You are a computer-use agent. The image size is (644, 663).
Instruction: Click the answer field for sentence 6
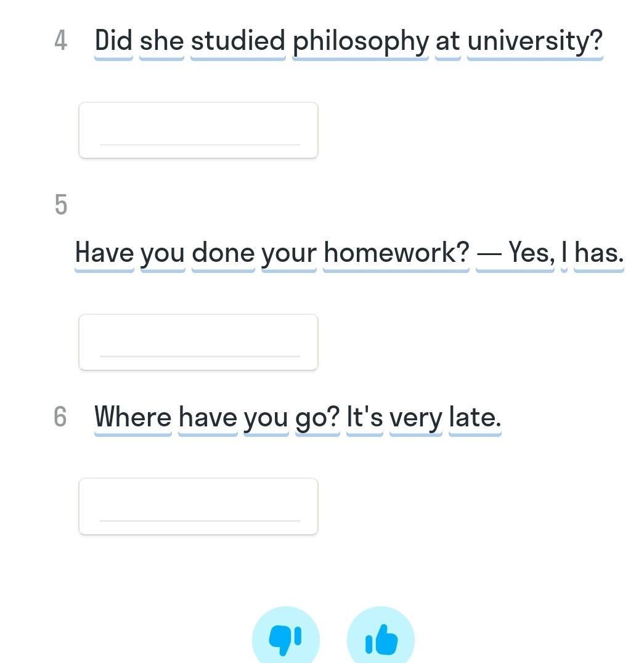tap(198, 506)
